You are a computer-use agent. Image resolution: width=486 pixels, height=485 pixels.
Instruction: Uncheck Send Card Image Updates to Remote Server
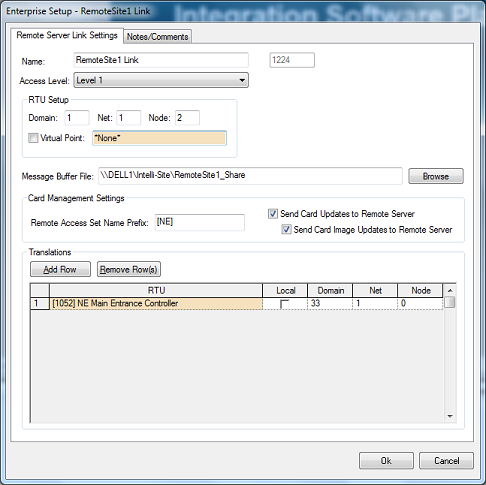coord(286,230)
